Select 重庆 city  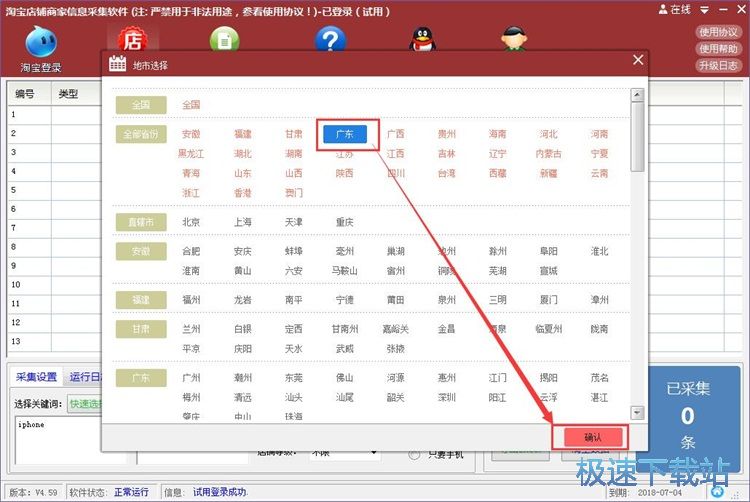345,222
